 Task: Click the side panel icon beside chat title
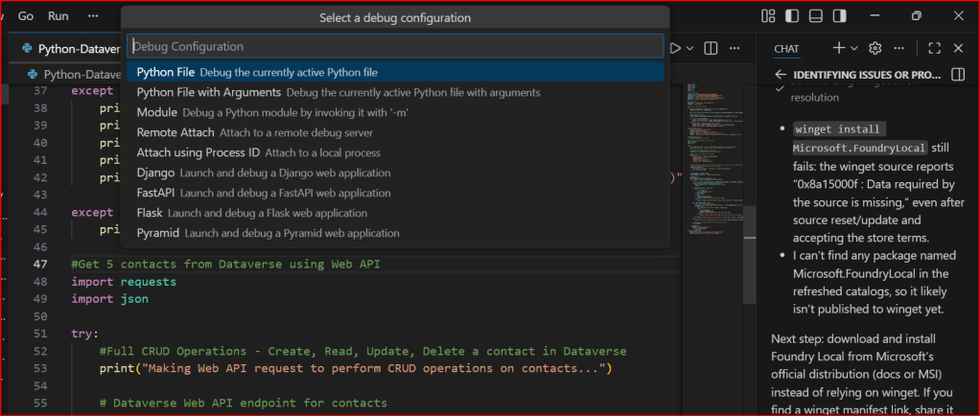coord(957,75)
